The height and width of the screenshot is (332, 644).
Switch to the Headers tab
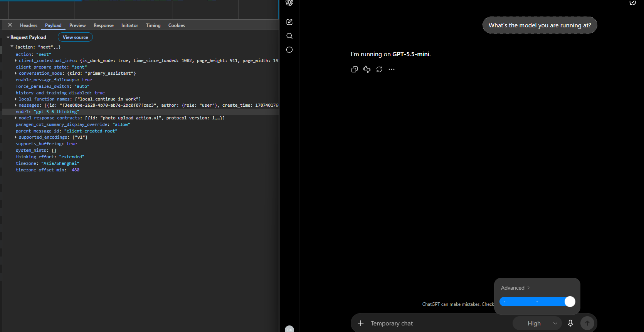tap(29, 25)
